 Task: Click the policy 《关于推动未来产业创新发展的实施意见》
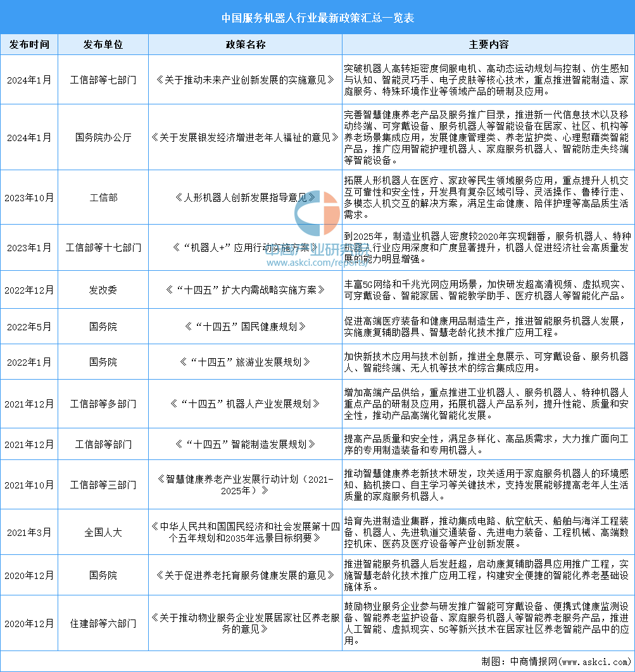click(245, 80)
